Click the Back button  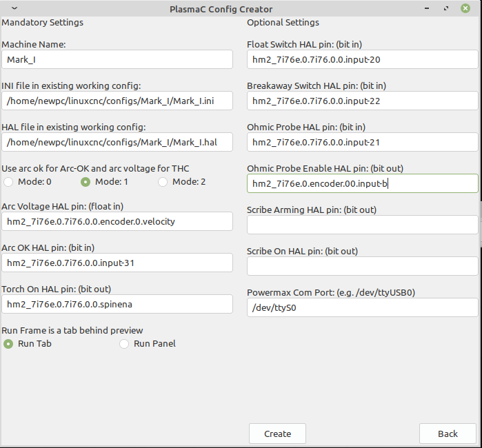coord(448,434)
